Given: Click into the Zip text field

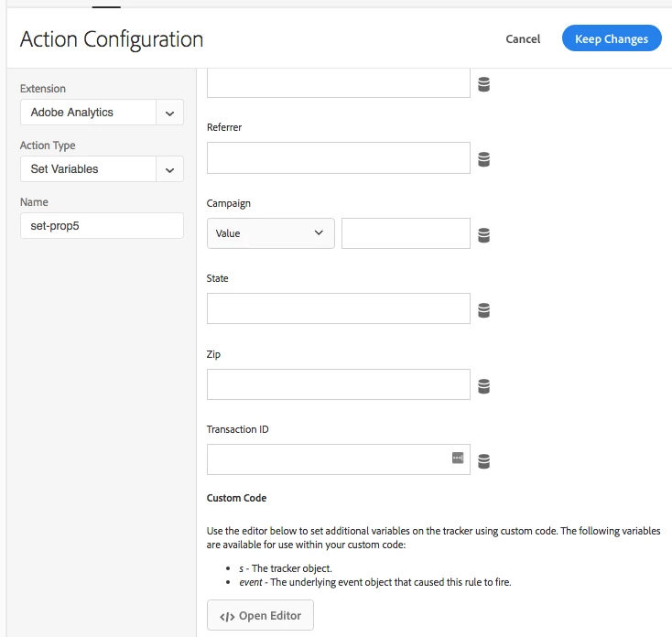Looking at the screenshot, I should click(x=338, y=384).
